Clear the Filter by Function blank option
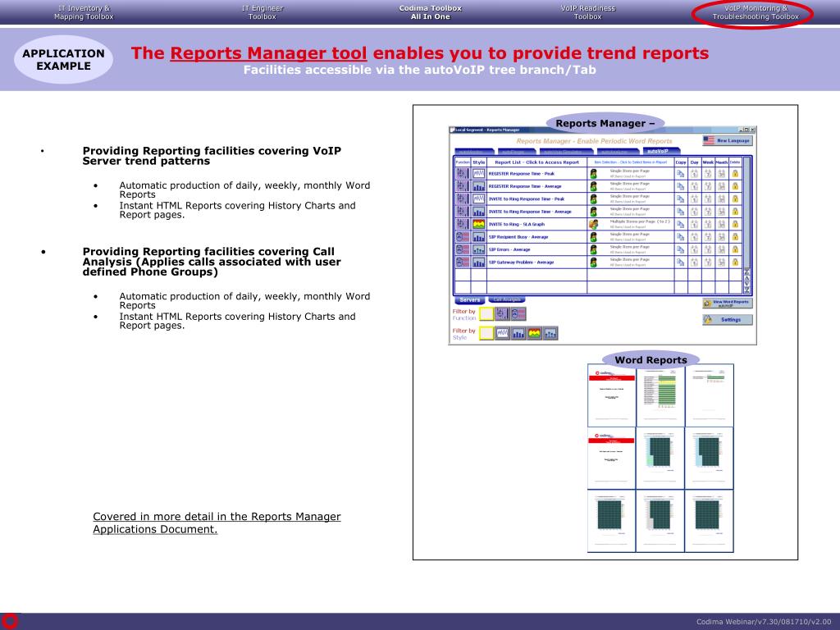This screenshot has height=630, width=840. [486, 314]
